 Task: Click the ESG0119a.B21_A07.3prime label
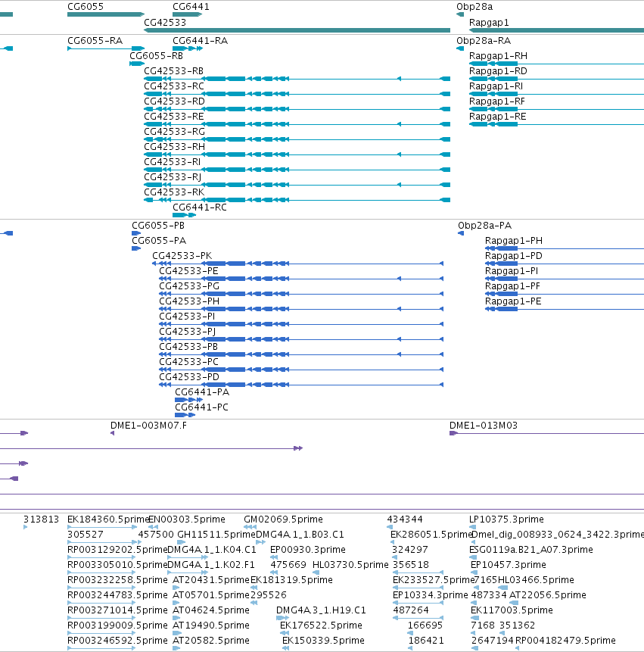click(x=531, y=550)
